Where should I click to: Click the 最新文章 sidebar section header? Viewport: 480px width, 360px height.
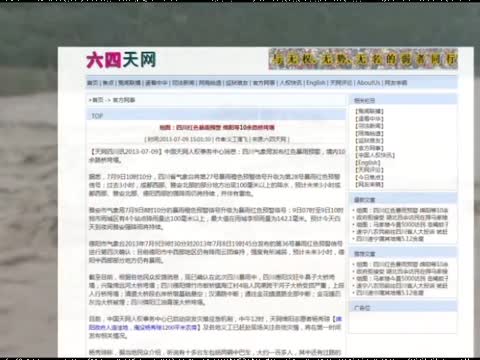click(x=365, y=200)
